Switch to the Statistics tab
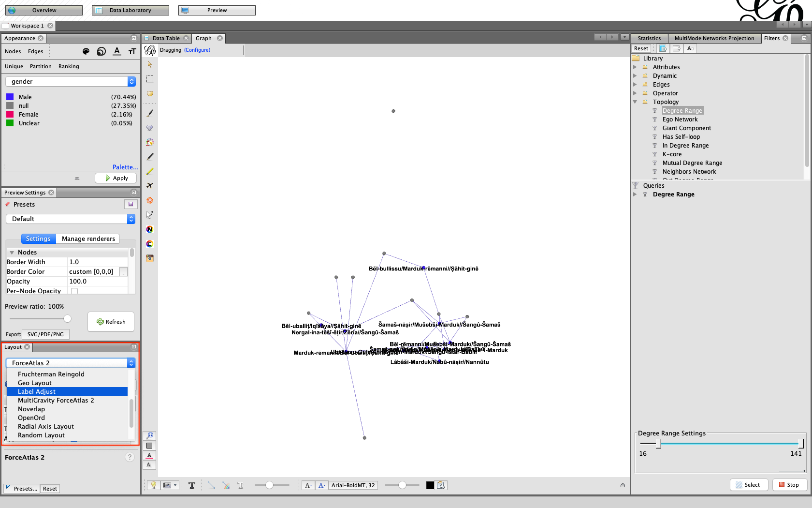Viewport: 812px width, 508px height. (649, 38)
